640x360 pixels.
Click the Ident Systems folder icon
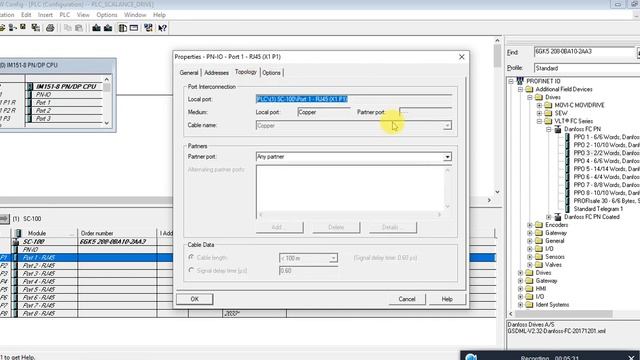click(x=529, y=304)
